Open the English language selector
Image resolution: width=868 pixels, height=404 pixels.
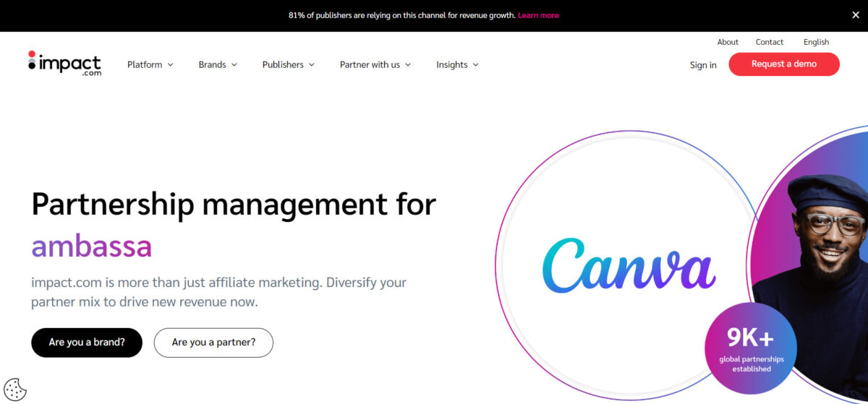pos(816,42)
